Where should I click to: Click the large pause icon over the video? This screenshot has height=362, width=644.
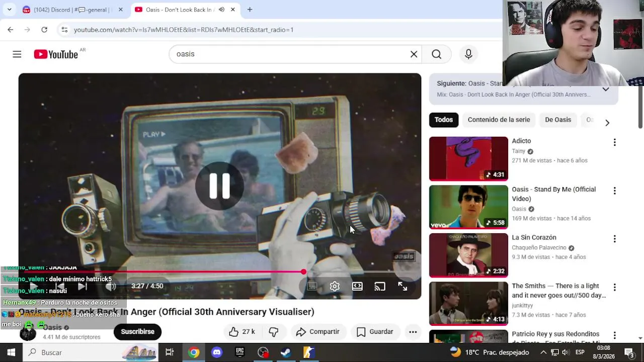coord(220,186)
